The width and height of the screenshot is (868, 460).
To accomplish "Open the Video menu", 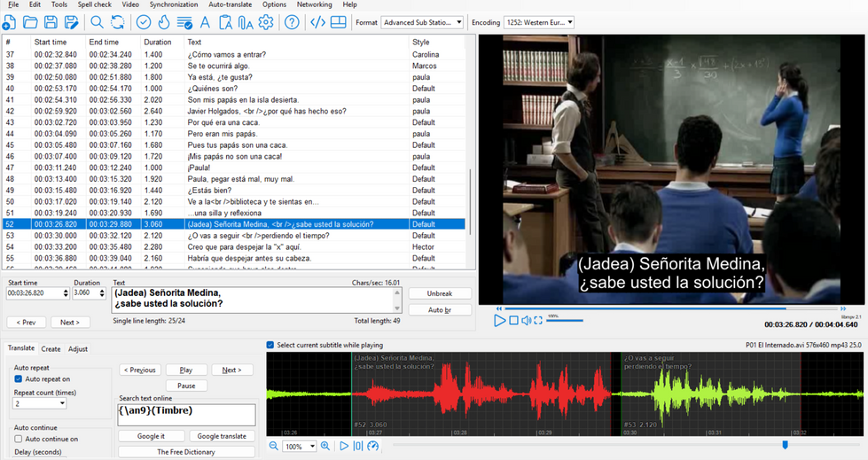I will 130,4.
